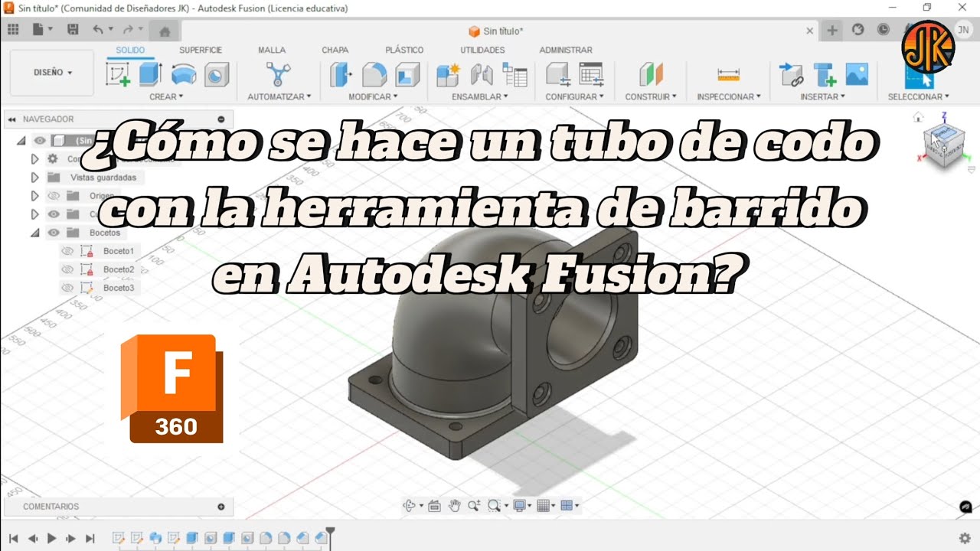Open the ENSAMBLAR dropdown menu
The image size is (980, 551).
click(x=480, y=97)
